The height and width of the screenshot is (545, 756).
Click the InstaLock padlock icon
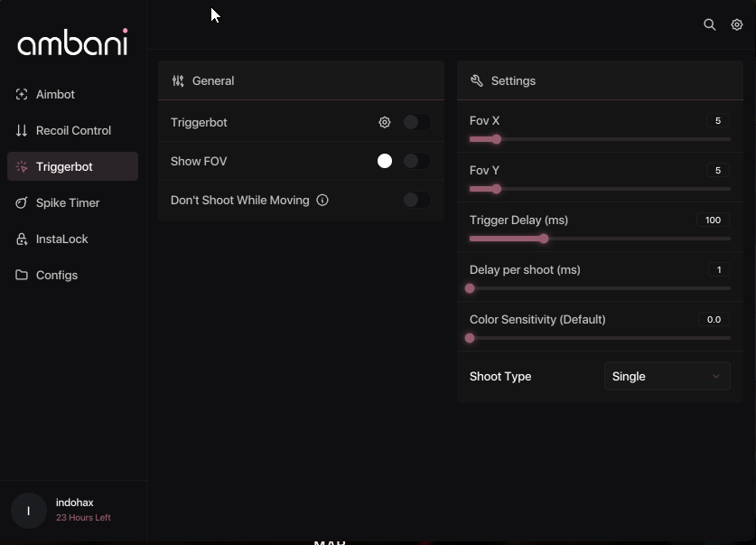point(22,240)
